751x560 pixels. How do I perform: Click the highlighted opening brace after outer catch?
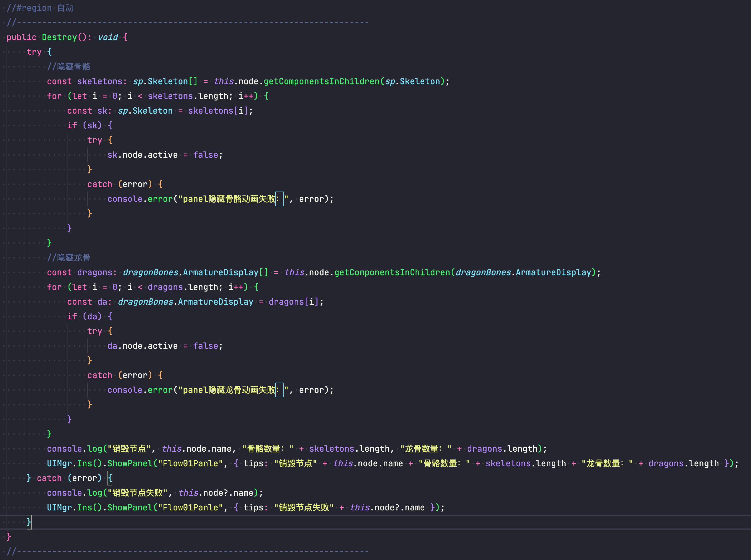tap(110, 478)
